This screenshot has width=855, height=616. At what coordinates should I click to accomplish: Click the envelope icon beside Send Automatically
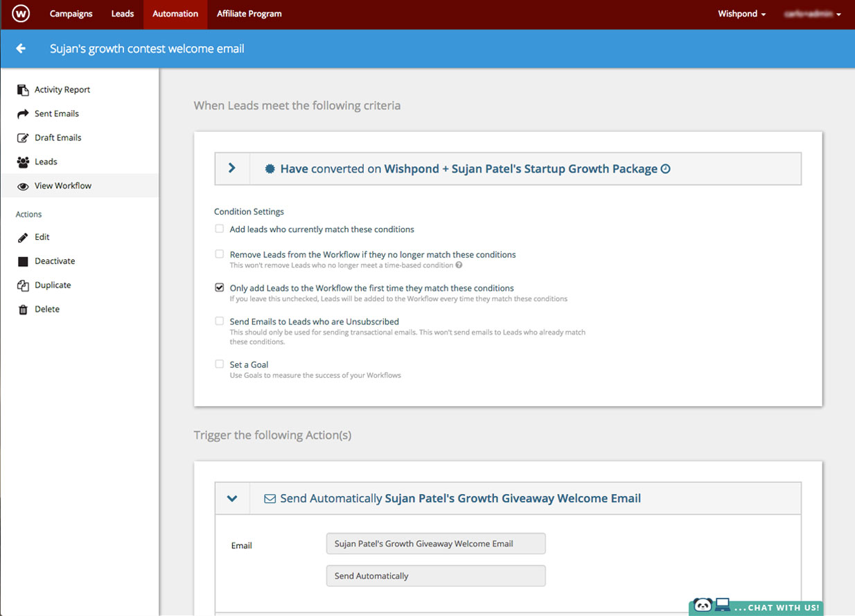[x=270, y=498]
